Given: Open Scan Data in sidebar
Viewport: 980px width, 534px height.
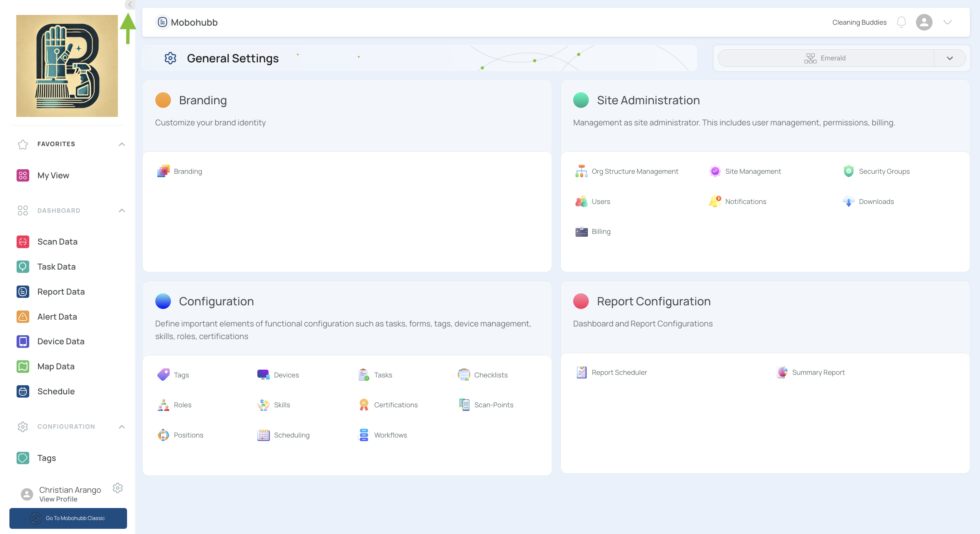Looking at the screenshot, I should click(57, 242).
